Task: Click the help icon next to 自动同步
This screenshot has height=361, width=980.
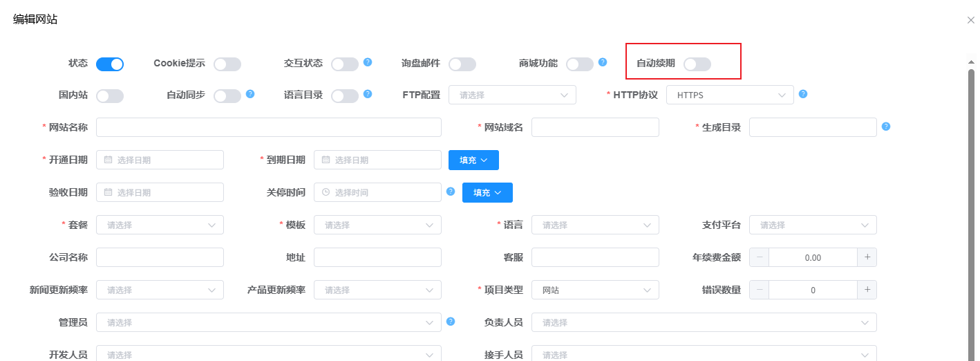Action: 250,93
